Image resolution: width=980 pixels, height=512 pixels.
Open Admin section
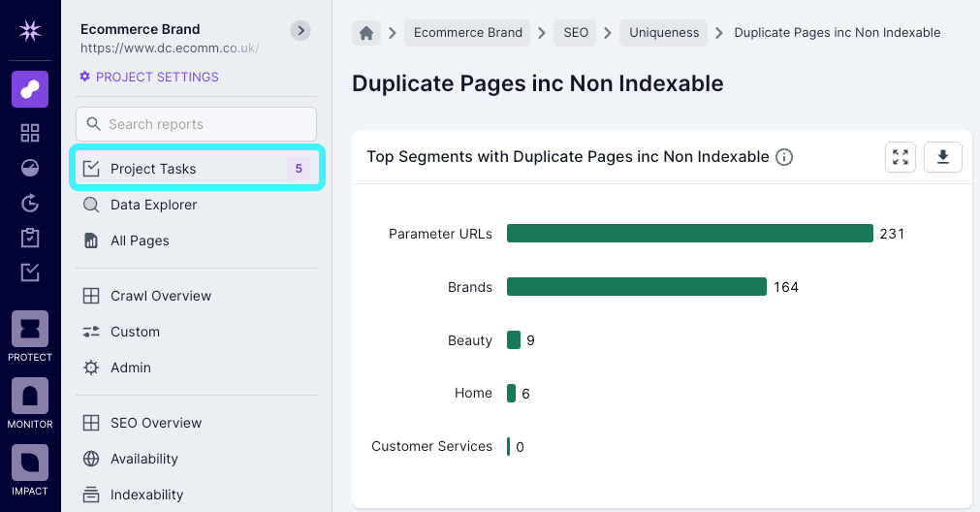click(x=196, y=368)
